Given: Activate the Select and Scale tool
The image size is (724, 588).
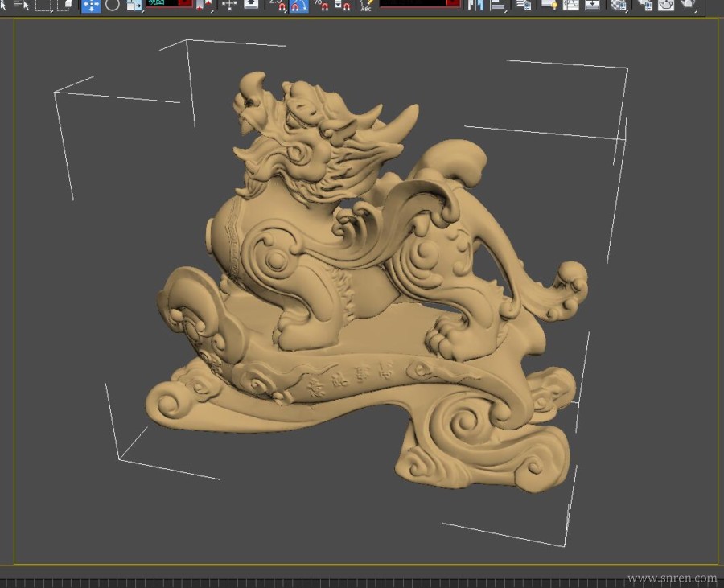Looking at the screenshot, I should point(134,5).
